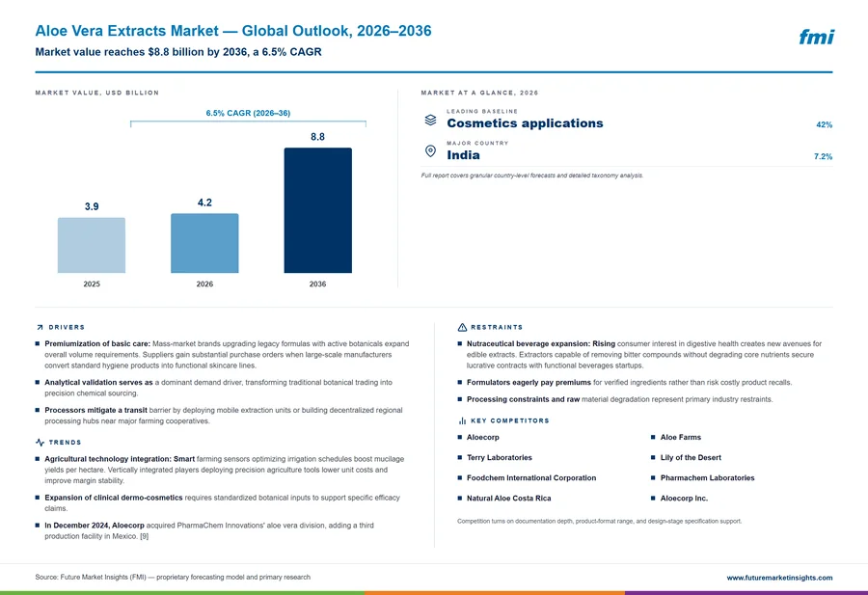868x595 pixels.
Task: Click the 2025 axis label
Action: coord(92,284)
